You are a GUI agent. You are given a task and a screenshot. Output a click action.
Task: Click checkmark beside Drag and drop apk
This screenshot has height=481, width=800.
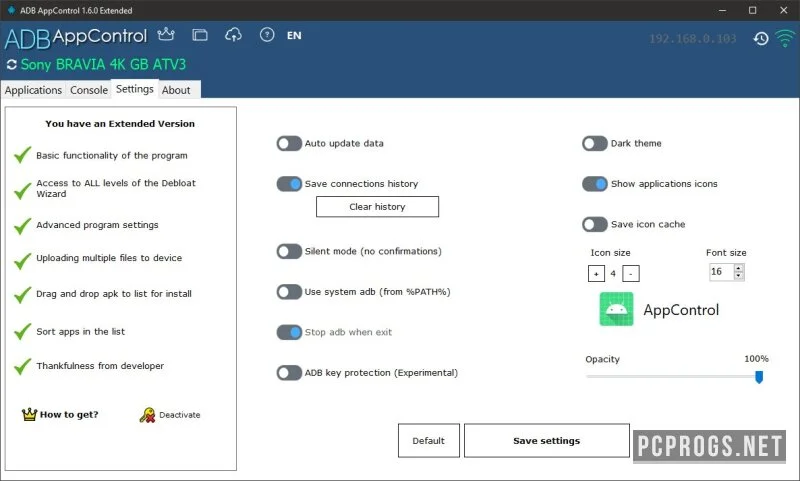coord(22,295)
